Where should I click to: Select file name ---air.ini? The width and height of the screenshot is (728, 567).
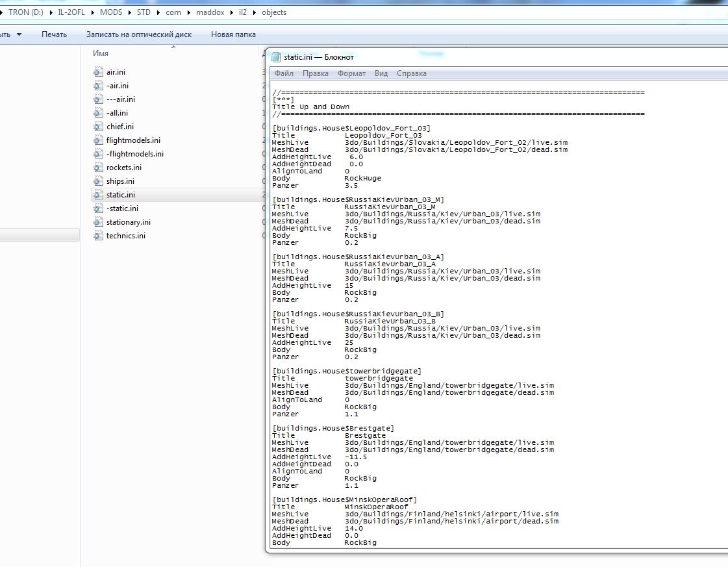[121, 99]
